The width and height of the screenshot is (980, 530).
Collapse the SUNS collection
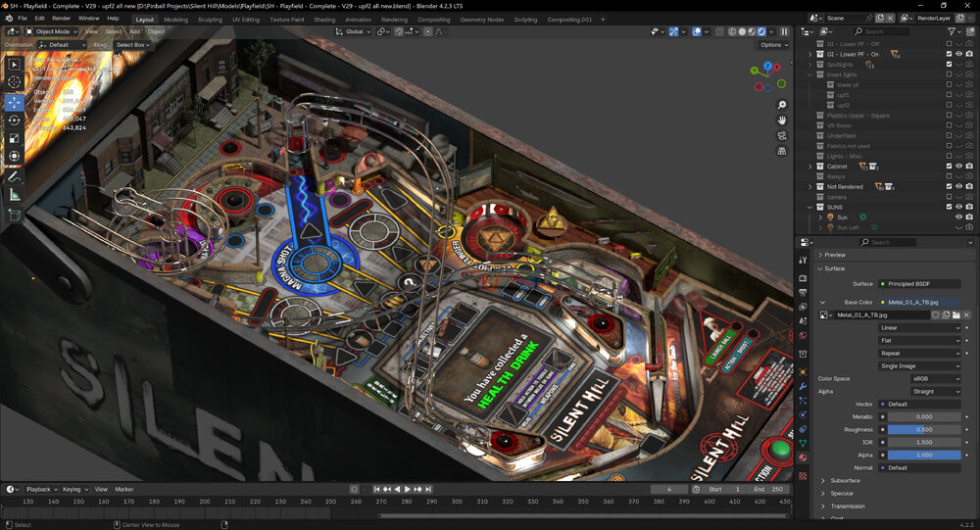pyautogui.click(x=810, y=207)
